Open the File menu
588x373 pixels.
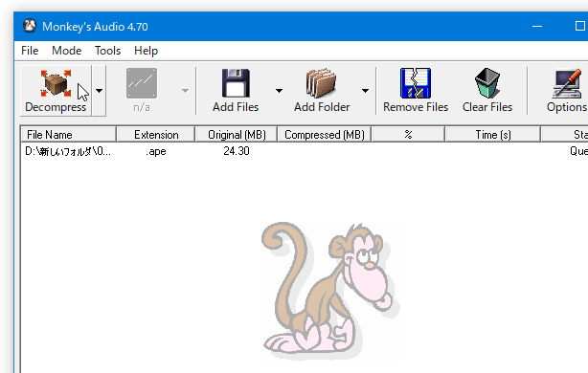tap(30, 51)
